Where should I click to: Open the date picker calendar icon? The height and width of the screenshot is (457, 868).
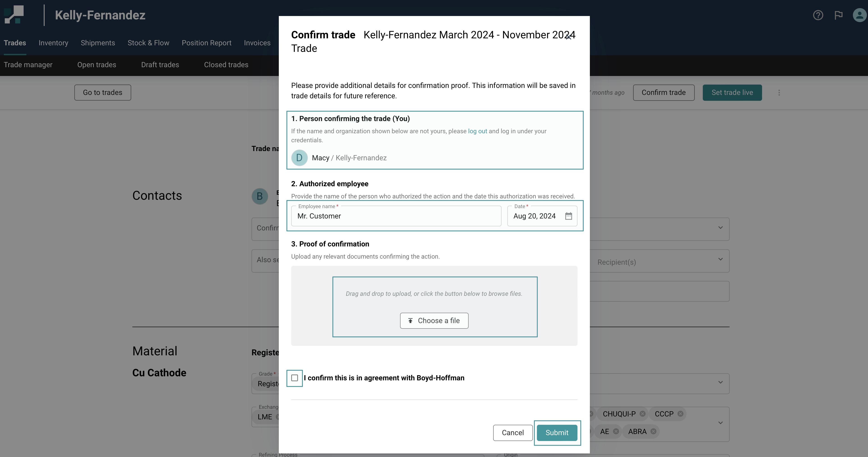pos(568,216)
